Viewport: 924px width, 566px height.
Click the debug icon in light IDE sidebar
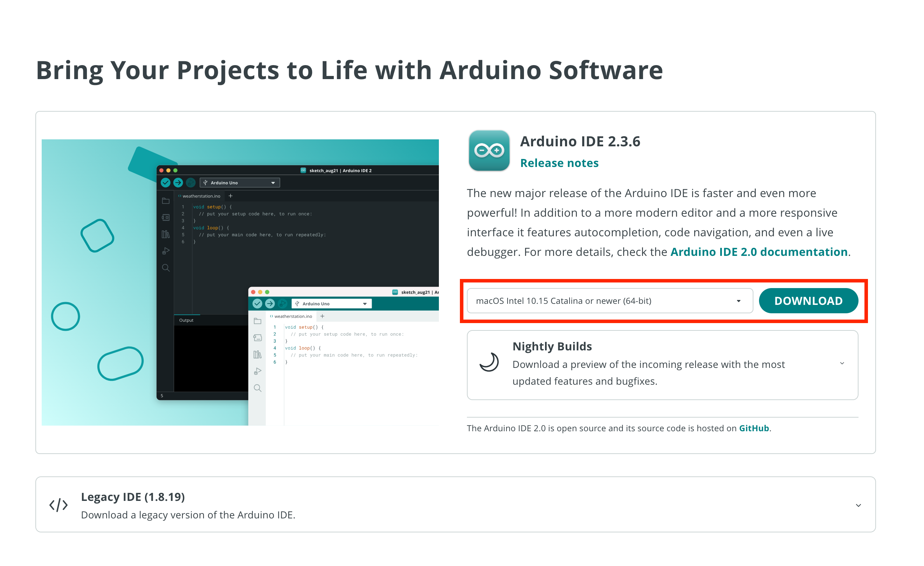pos(258,371)
